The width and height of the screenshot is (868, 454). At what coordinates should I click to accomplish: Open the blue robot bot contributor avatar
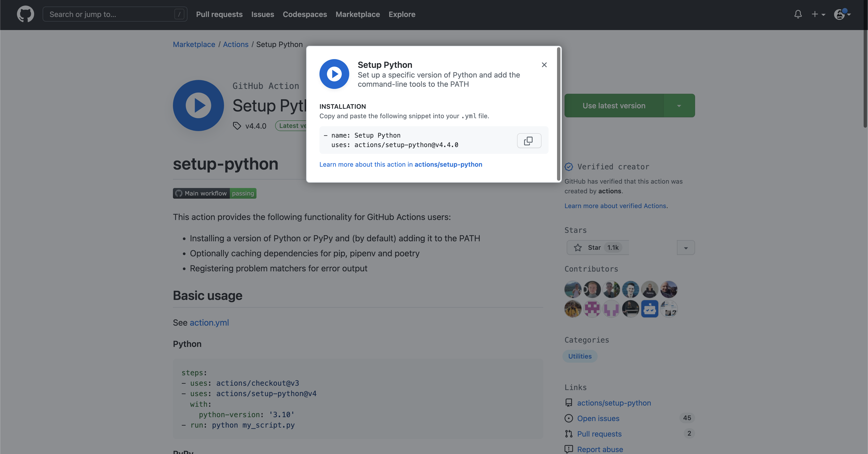[649, 309]
